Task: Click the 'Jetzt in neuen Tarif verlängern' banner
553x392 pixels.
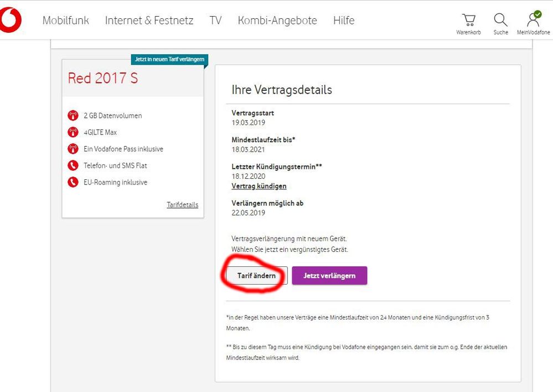Action: pyautogui.click(x=169, y=59)
